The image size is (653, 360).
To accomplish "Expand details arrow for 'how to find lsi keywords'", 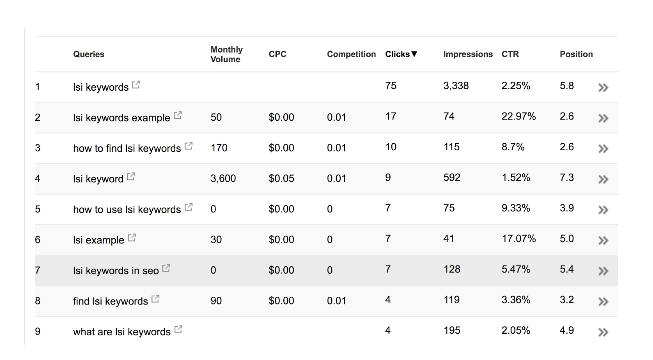I will [603, 149].
